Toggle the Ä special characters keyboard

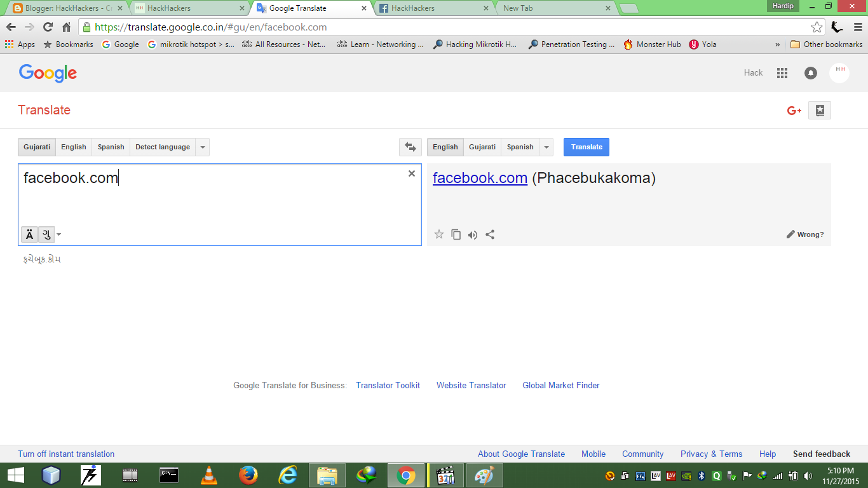[29, 234]
